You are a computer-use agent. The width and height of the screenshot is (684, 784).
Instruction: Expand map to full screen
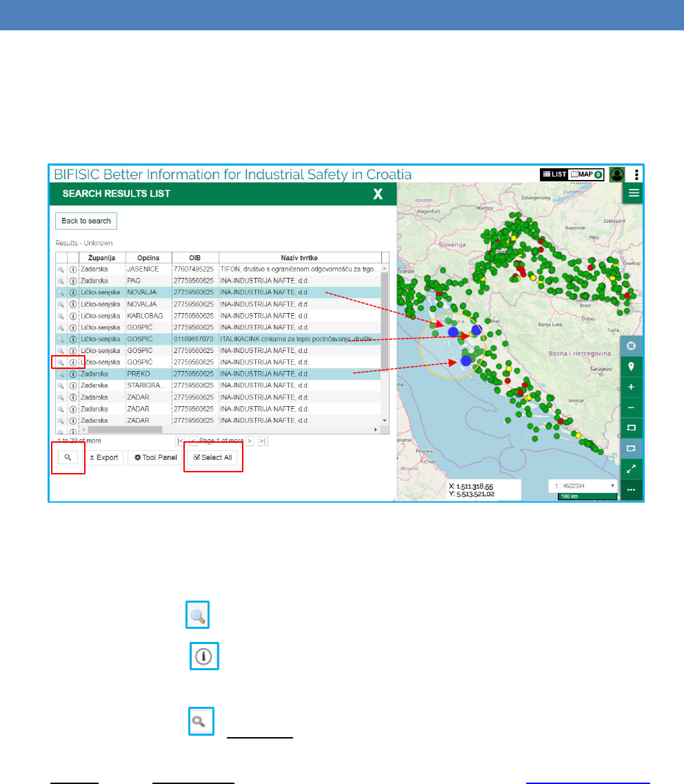[631, 469]
